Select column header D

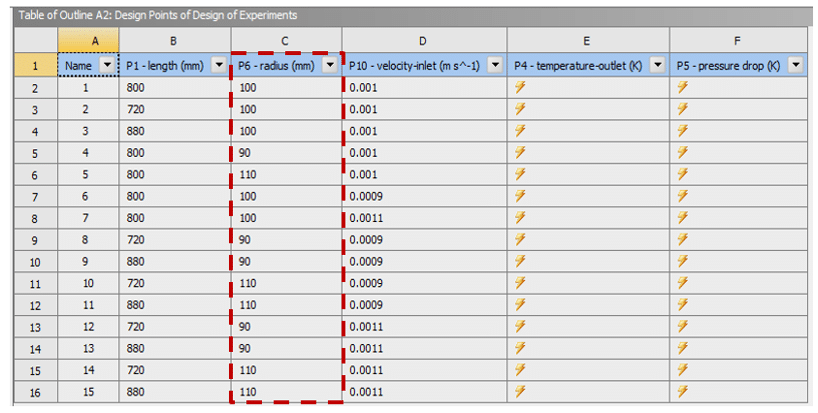(x=424, y=41)
